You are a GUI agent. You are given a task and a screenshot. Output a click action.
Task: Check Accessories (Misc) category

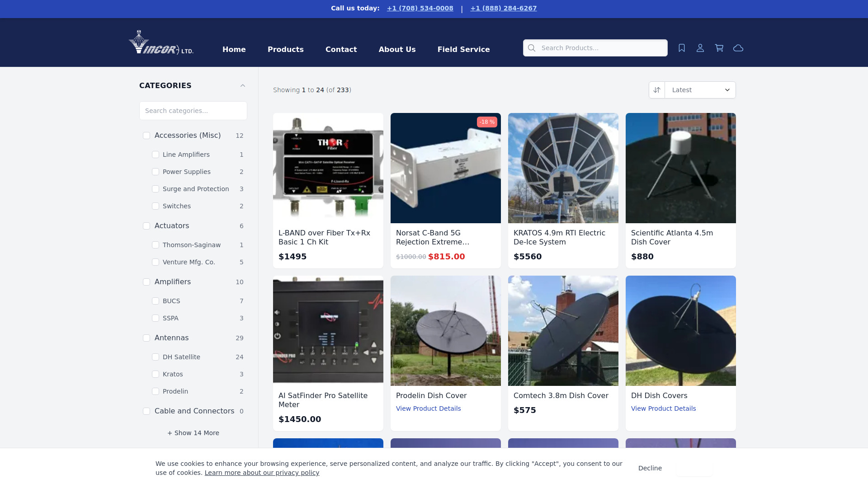146,136
